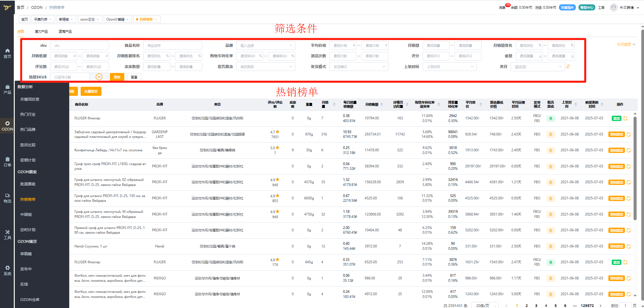Open the 品牌 dropdown
Viewport: 644px width, 308px height.
tap(265, 45)
